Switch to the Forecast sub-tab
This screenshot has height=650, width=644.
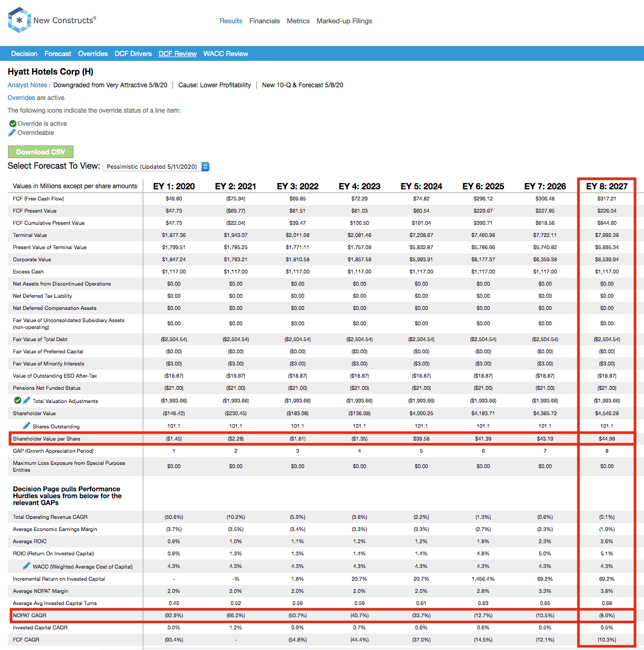point(58,54)
